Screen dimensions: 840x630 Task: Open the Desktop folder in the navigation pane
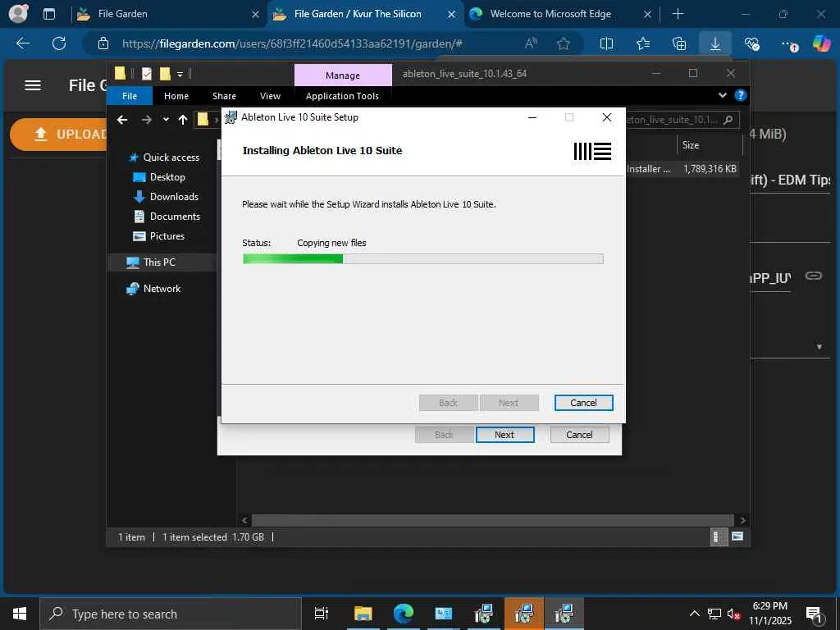point(167,177)
